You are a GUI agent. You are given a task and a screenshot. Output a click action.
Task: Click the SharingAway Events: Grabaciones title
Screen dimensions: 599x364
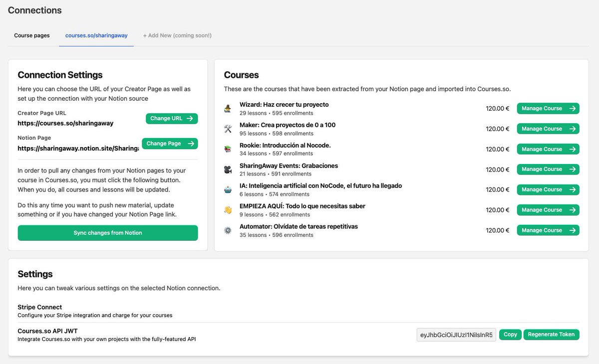(x=289, y=166)
